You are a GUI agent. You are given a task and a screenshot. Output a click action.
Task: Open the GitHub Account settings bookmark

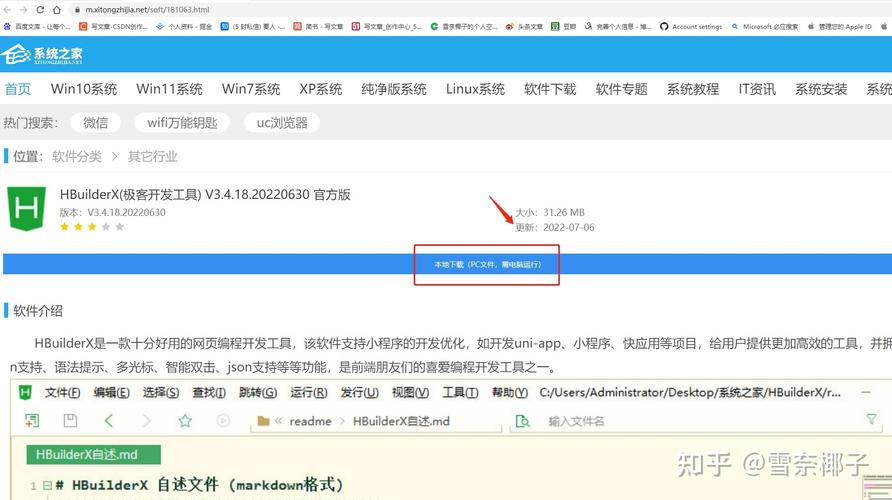tap(691, 27)
